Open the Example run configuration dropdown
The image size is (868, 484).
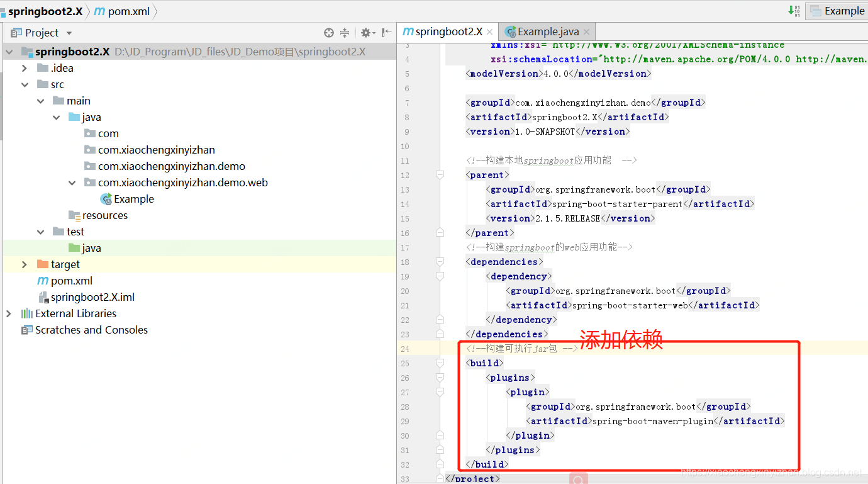pos(837,11)
